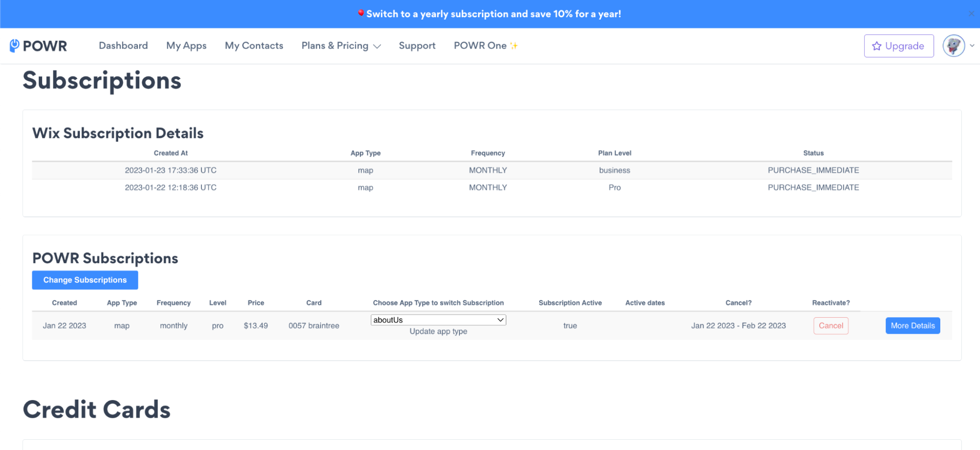Go to the Dashboard page
980x450 pixels.
click(x=123, y=46)
